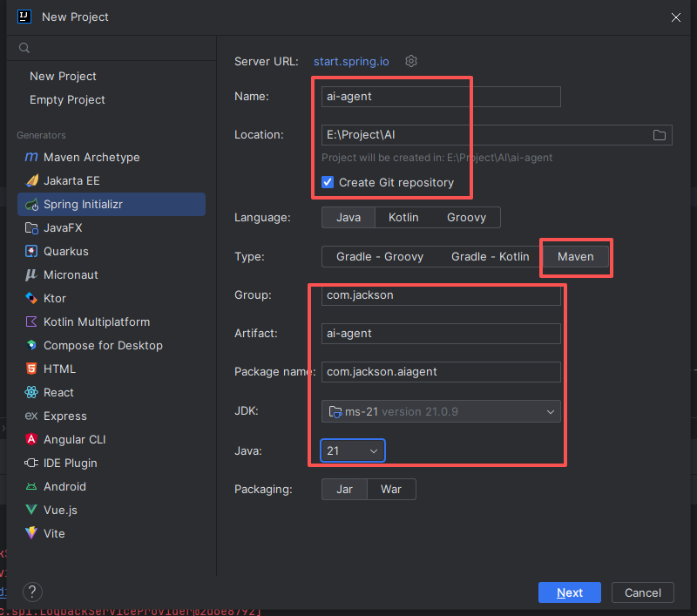Click the HTML5 shield icon
The height and width of the screenshot is (616, 697).
pos(31,369)
